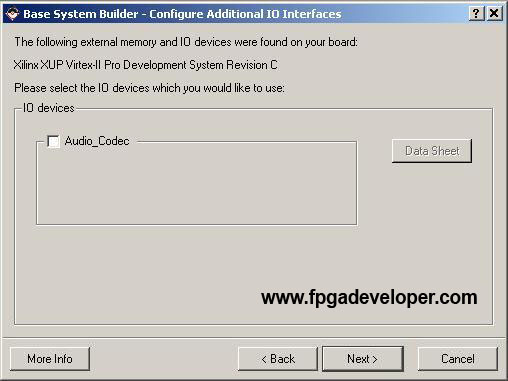Click the 'IO devices' group label
This screenshot has height=381, width=508.
click(48, 108)
